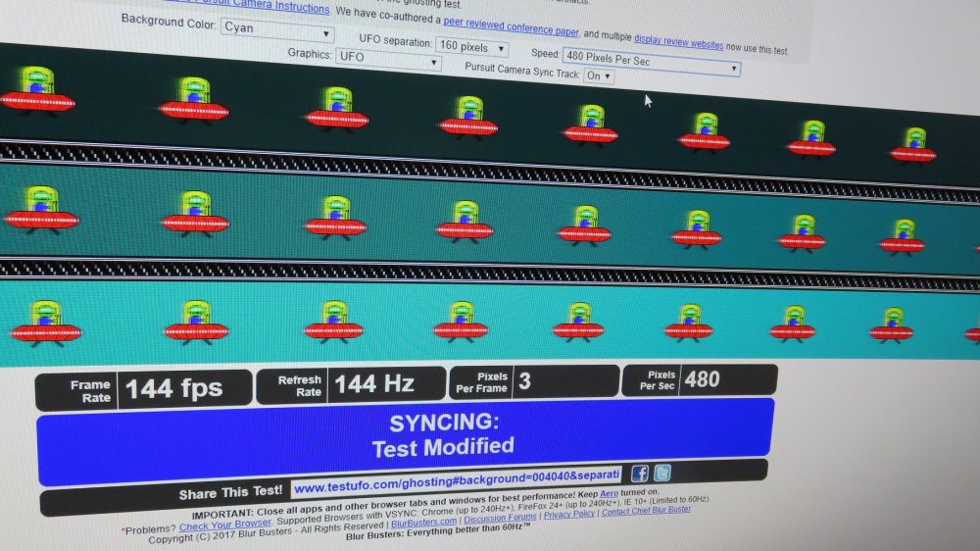Expand the UFO separation dropdown

pos(471,47)
